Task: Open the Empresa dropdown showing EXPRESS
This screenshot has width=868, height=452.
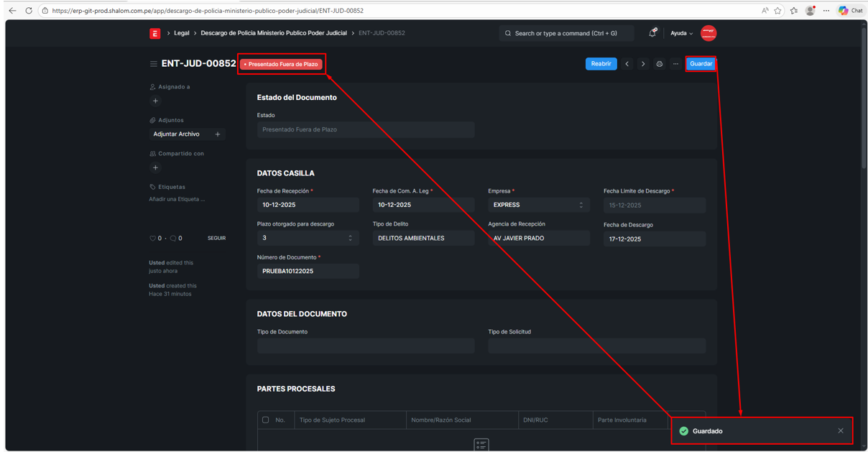Action: (538, 205)
